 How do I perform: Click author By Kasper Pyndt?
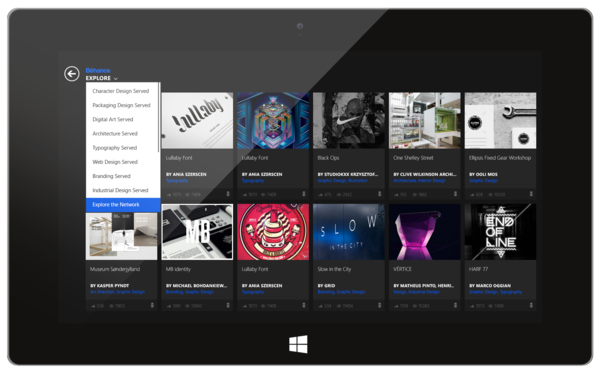pyautogui.click(x=109, y=286)
